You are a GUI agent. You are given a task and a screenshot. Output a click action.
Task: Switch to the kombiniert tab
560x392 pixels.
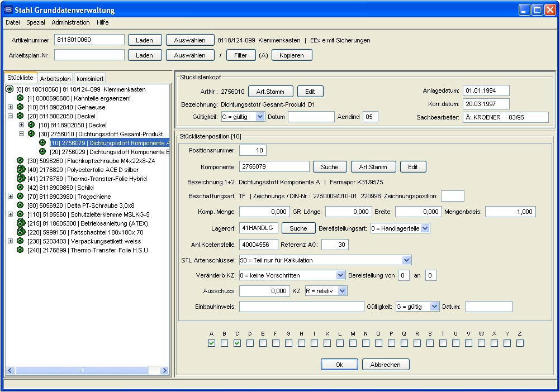pos(90,79)
